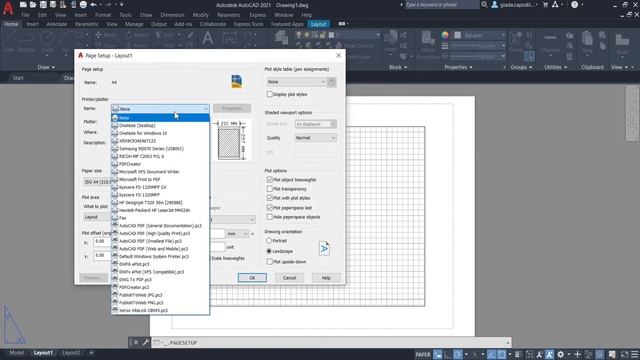Click the search magnifier icon in title bar
The height and width of the screenshot is (360, 640).
[484, 4]
